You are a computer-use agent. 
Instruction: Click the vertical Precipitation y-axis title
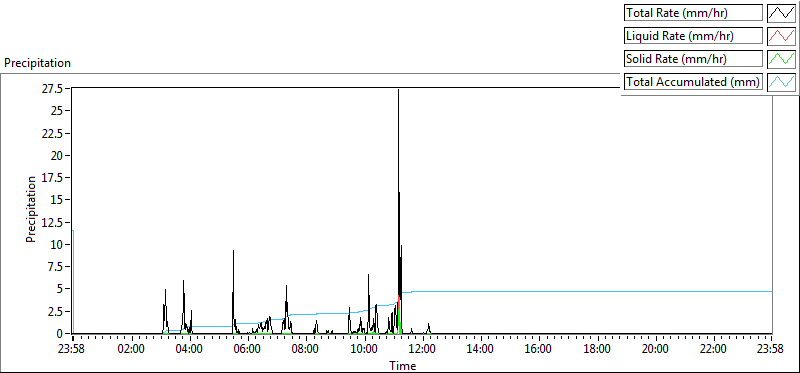pos(31,209)
